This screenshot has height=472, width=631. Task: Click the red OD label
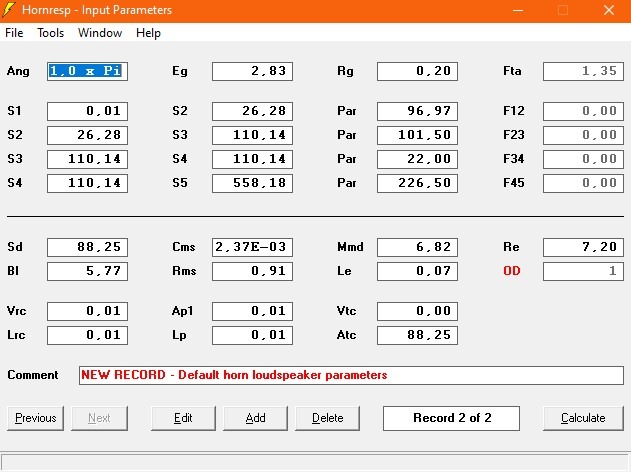point(511,271)
